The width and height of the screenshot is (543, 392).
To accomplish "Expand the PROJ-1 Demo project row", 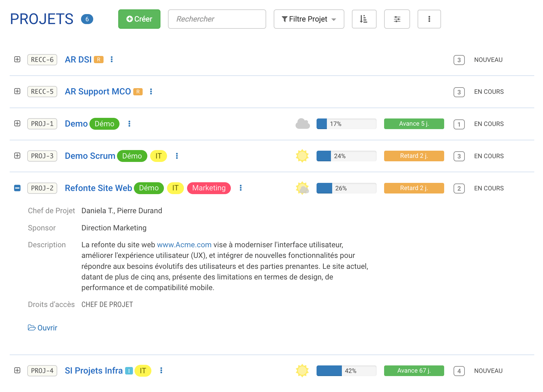I will pos(18,123).
